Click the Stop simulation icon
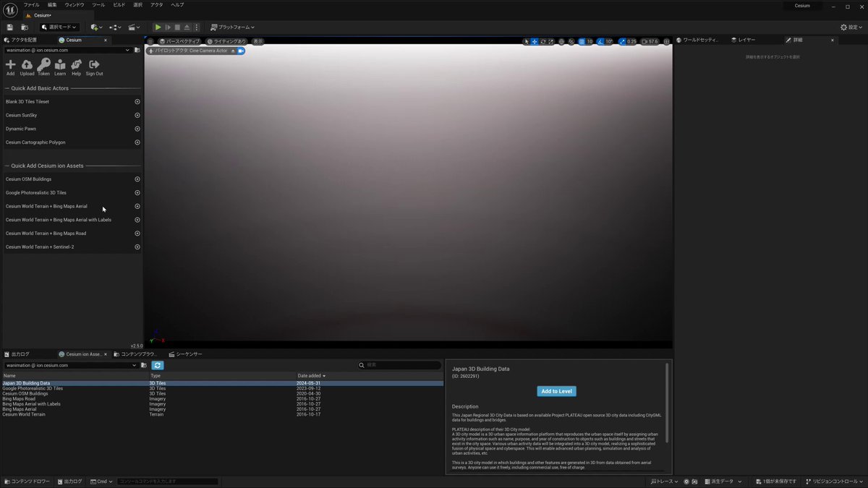Viewport: 868px width, 488px height. pyautogui.click(x=177, y=27)
